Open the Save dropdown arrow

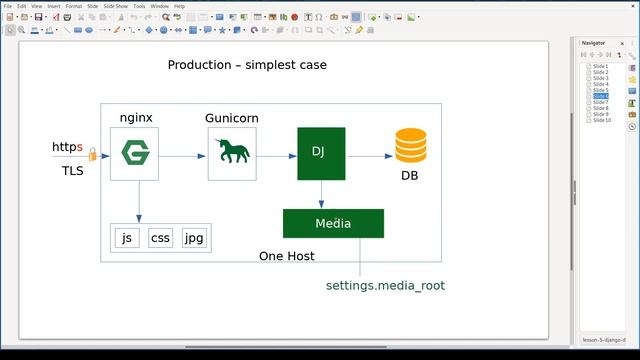click(x=46, y=17)
